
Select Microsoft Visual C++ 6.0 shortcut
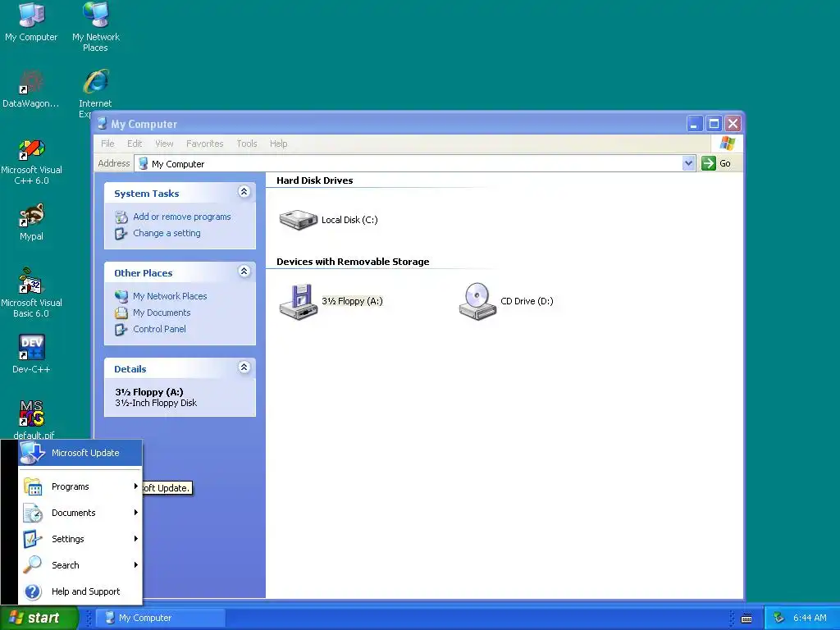point(31,161)
